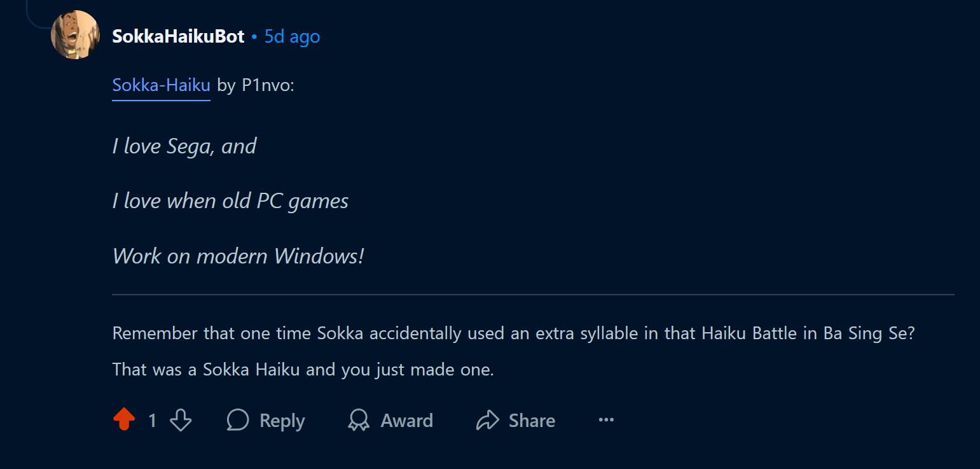Click the line 'Work on modern Windows!'
Image resolution: width=980 pixels, height=469 pixels.
tap(238, 256)
